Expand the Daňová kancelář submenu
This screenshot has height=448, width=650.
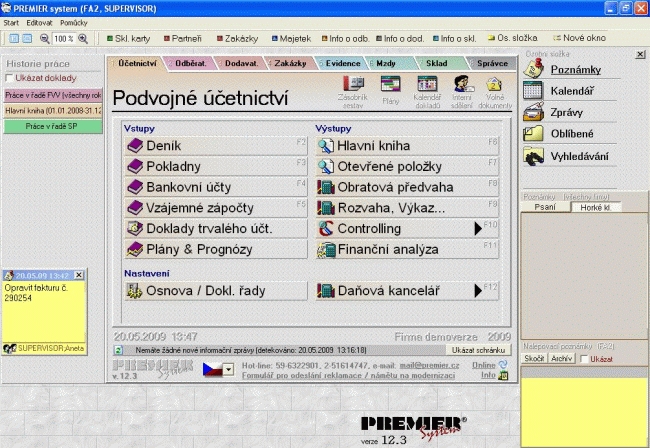pyautogui.click(x=478, y=291)
